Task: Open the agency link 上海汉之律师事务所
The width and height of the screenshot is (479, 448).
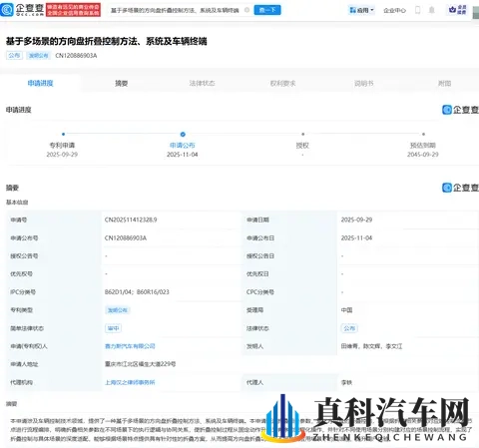Action: [x=130, y=382]
